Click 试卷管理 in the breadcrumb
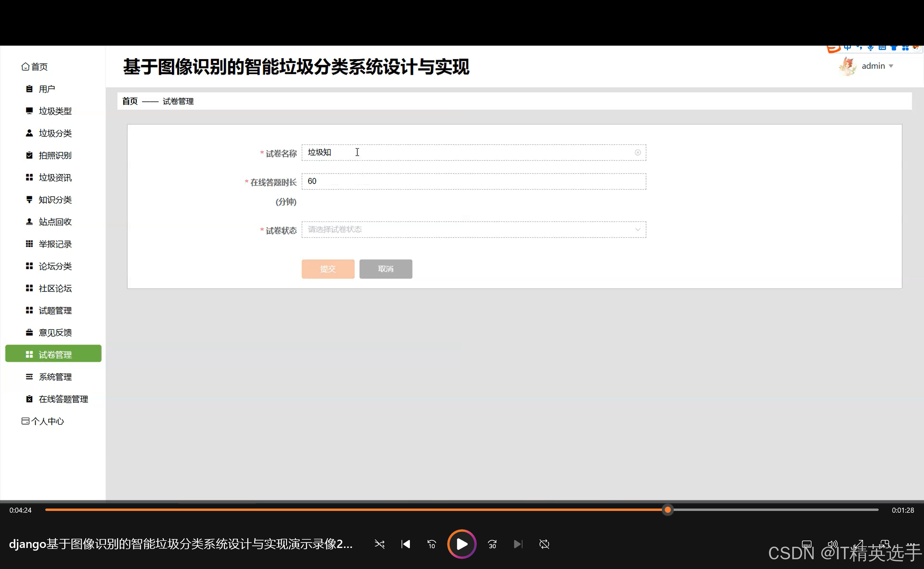 pyautogui.click(x=178, y=101)
